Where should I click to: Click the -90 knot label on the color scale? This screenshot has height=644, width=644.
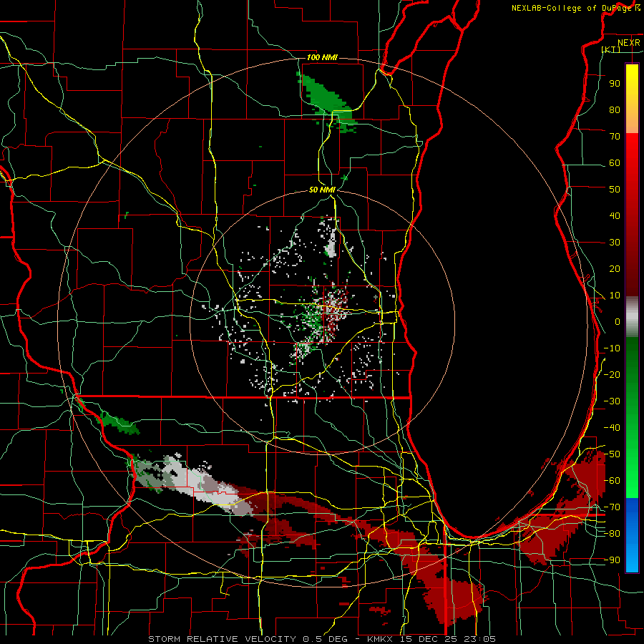tap(612, 560)
